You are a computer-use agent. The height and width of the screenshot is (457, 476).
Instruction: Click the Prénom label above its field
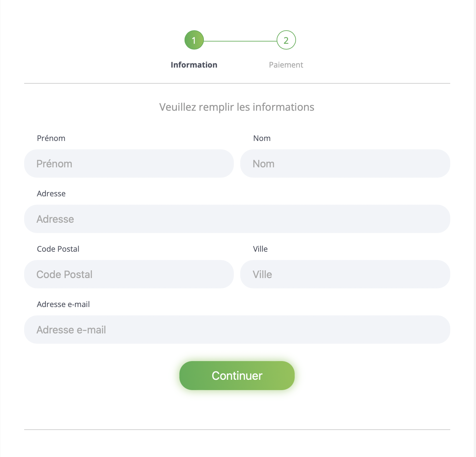point(51,138)
